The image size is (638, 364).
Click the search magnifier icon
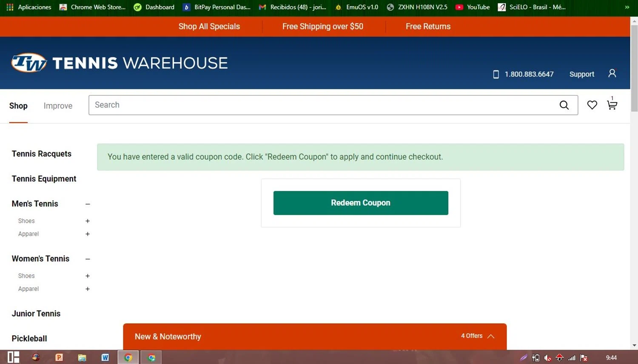(x=564, y=105)
